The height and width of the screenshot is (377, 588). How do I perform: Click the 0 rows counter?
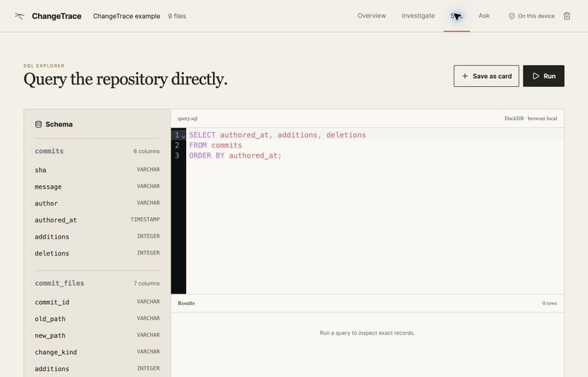[549, 303]
